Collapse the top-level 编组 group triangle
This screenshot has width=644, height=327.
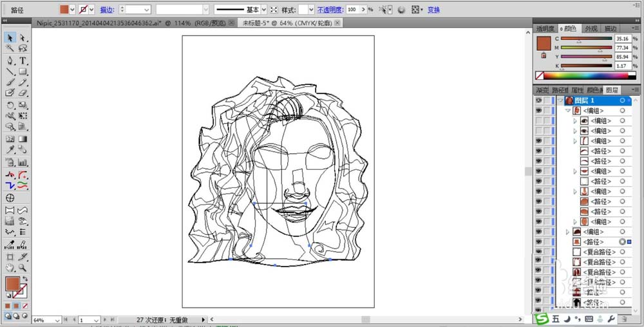[568, 111]
